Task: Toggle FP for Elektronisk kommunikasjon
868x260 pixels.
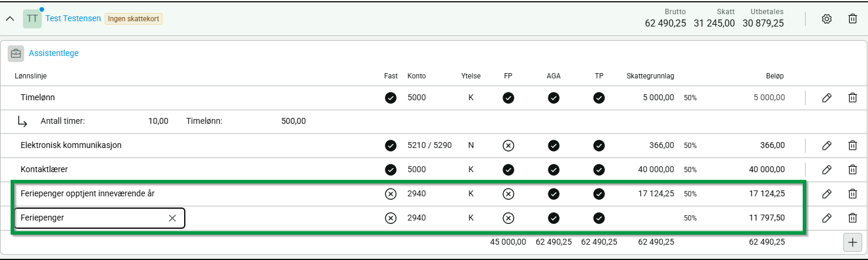Action: pos(508,146)
